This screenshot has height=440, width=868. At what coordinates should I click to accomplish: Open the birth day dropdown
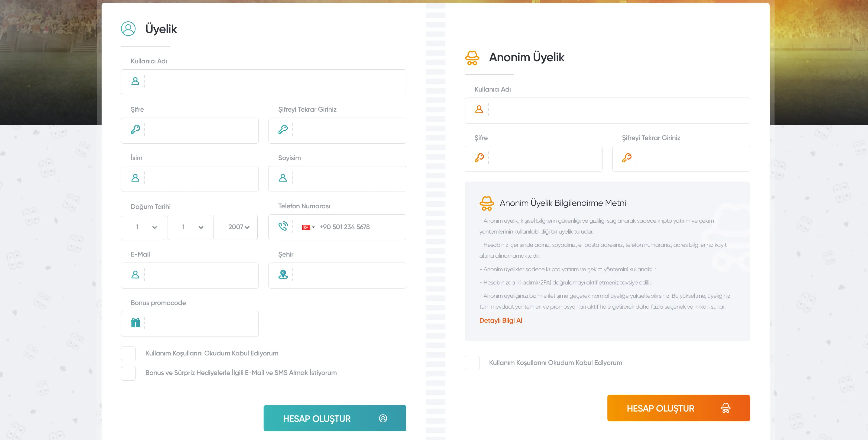click(143, 227)
